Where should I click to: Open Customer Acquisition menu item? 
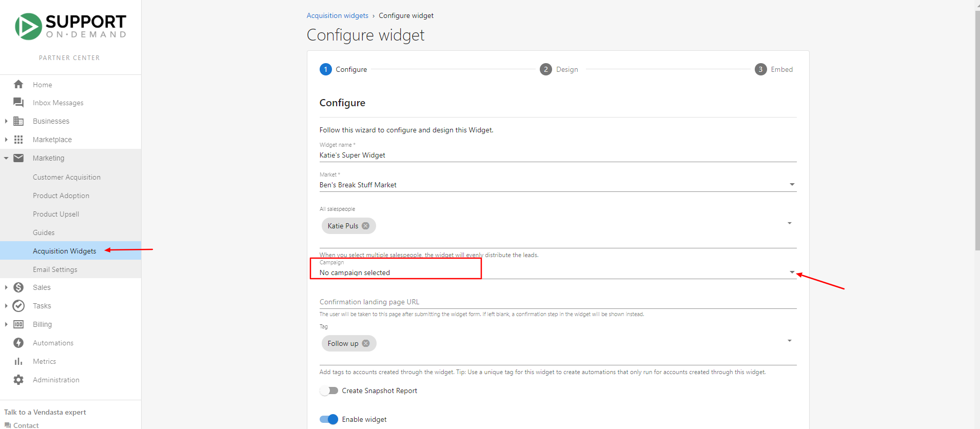pyautogui.click(x=67, y=177)
